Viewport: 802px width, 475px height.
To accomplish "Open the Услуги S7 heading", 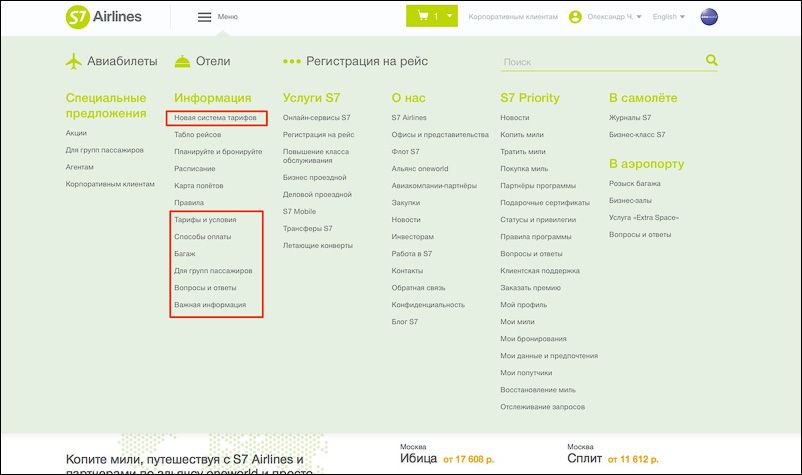I will tap(311, 98).
